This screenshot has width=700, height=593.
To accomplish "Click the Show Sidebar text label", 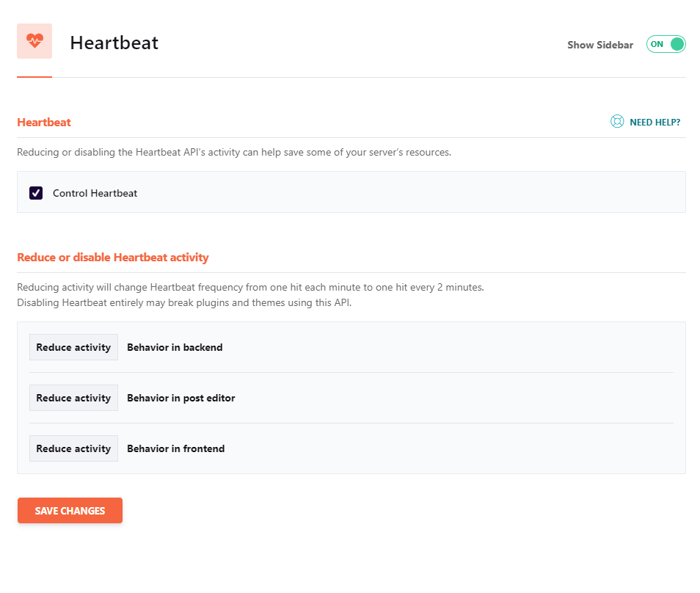I will pos(599,44).
